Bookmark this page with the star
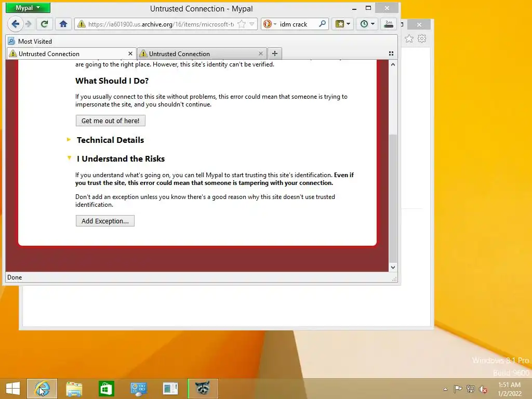 point(242,24)
